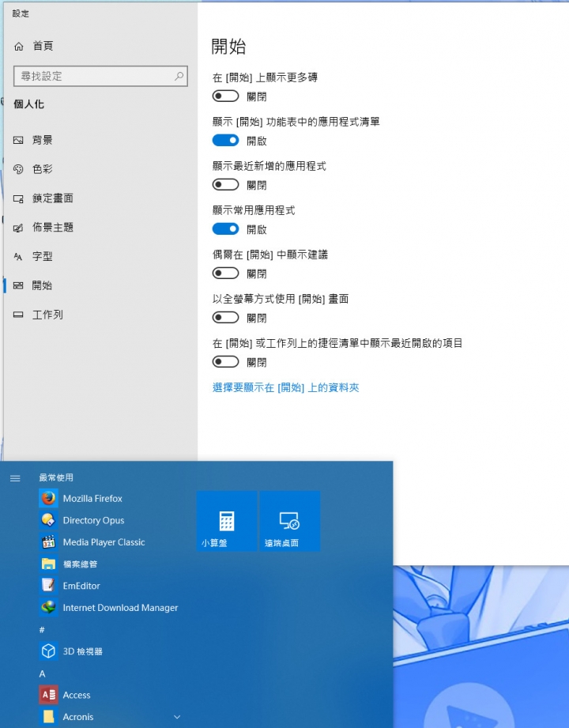
Task: Click 最常使用 heading in Start menu
Action: tap(56, 477)
